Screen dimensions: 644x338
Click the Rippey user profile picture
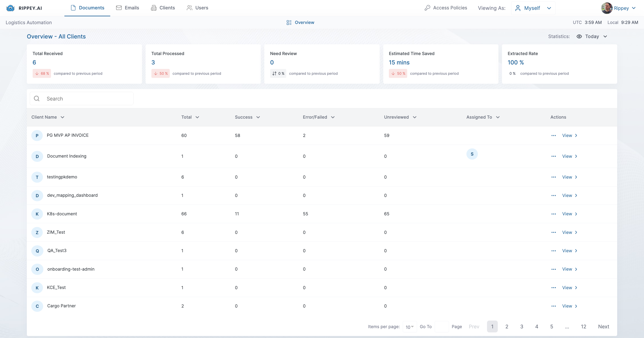point(606,8)
